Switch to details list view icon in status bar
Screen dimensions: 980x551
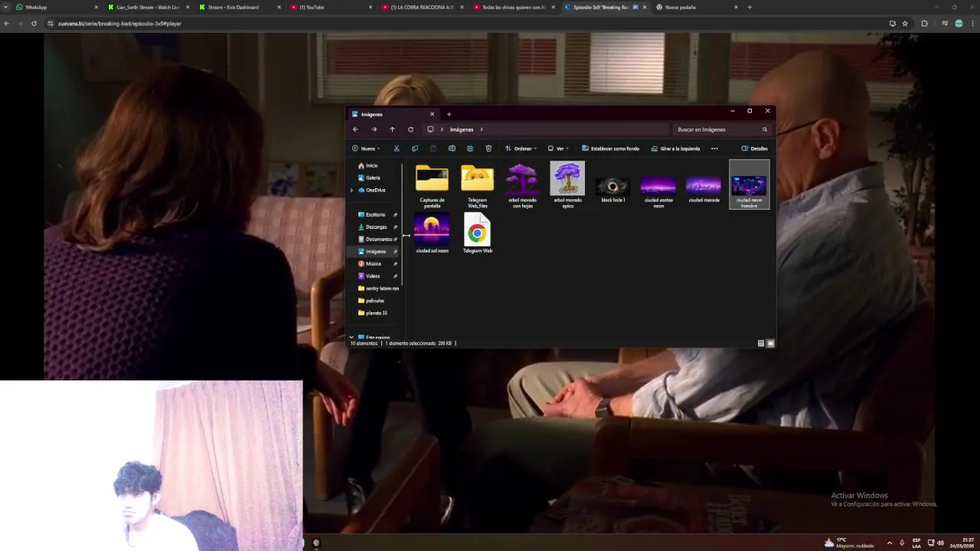tap(761, 344)
